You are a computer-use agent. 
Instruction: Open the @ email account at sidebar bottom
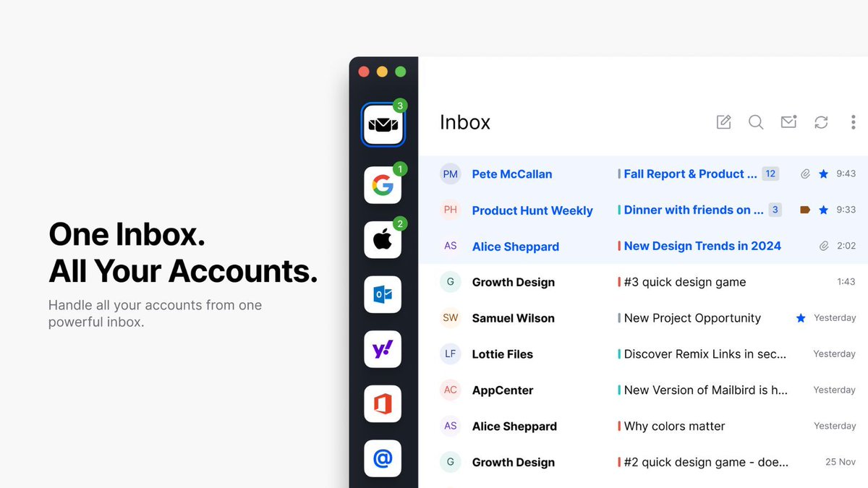[383, 458]
